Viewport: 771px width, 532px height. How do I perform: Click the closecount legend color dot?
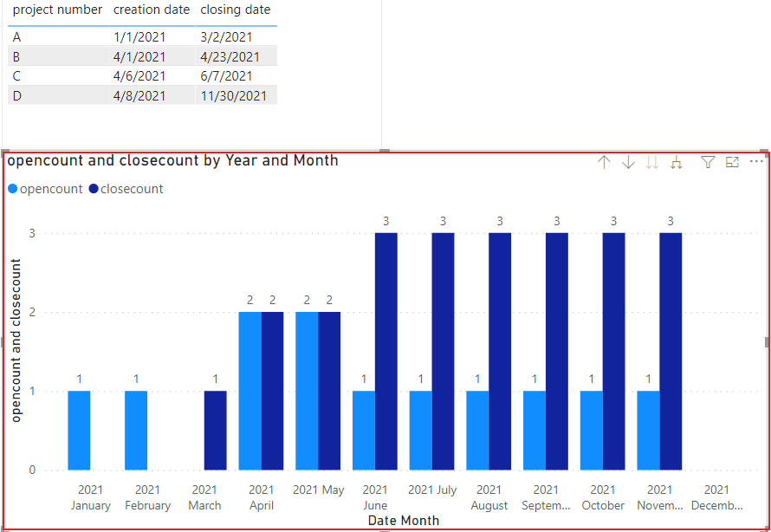(94, 189)
